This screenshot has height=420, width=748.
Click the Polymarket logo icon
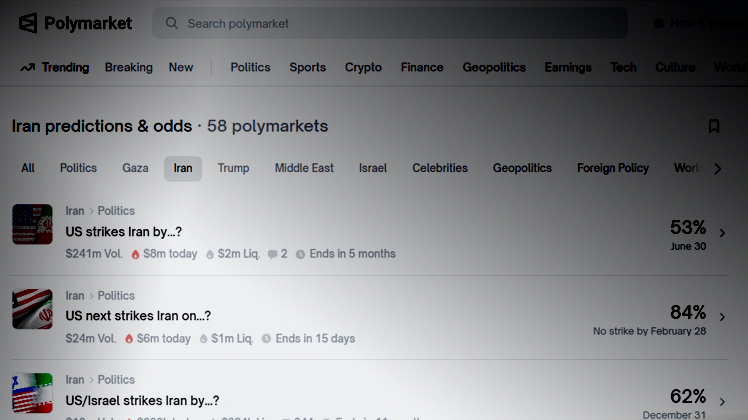click(28, 23)
